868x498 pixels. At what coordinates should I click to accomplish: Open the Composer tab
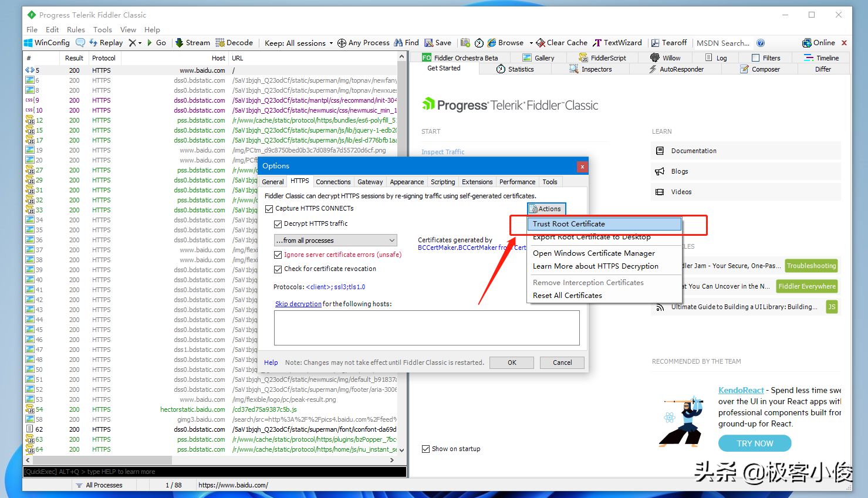click(760, 69)
